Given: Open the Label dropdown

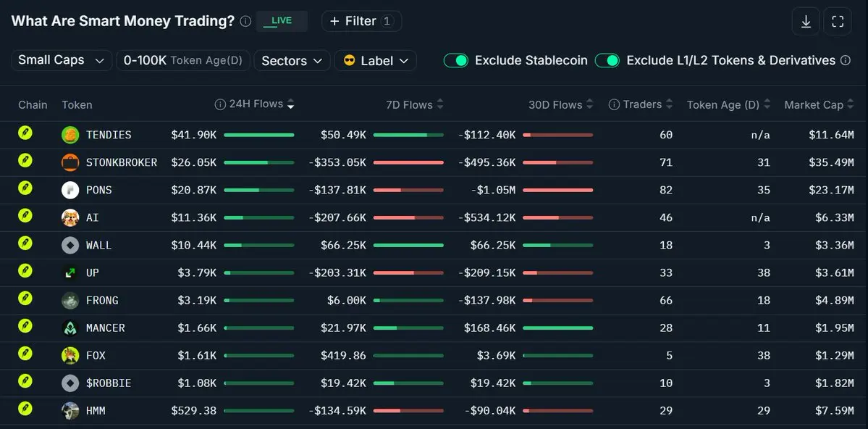Looking at the screenshot, I should (375, 60).
